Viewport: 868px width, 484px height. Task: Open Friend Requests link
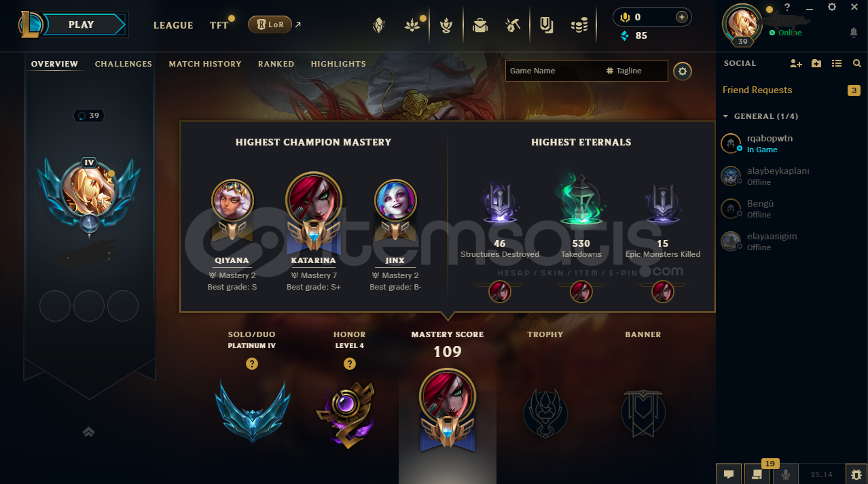[757, 90]
